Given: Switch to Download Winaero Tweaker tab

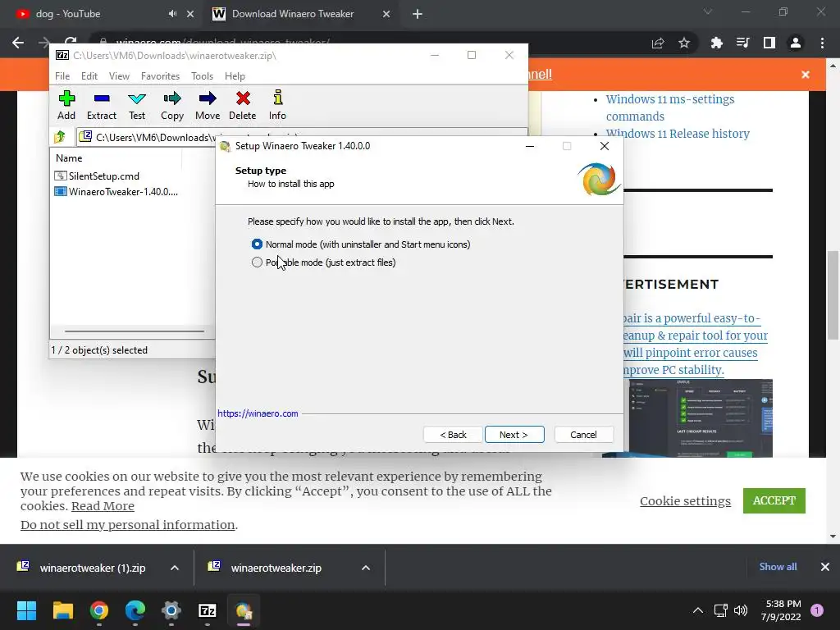Looking at the screenshot, I should coord(302,14).
